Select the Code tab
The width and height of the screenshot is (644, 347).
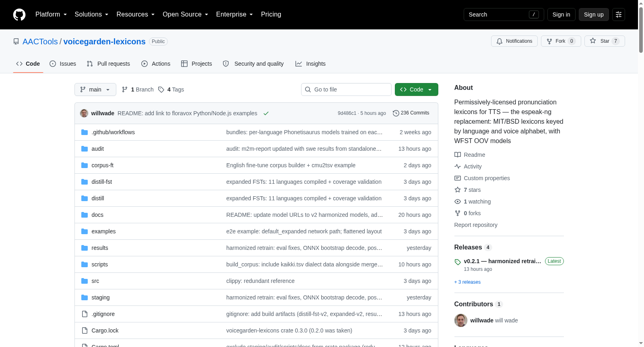pos(28,64)
